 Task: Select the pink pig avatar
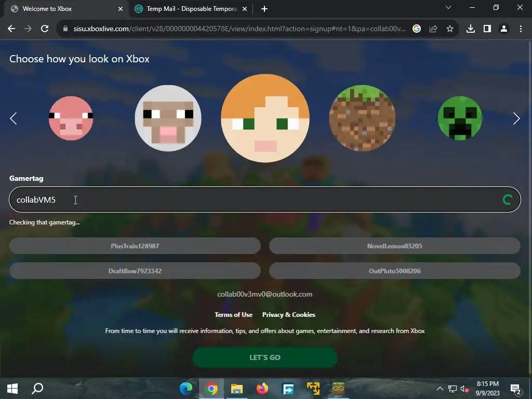pyautogui.click(x=71, y=118)
